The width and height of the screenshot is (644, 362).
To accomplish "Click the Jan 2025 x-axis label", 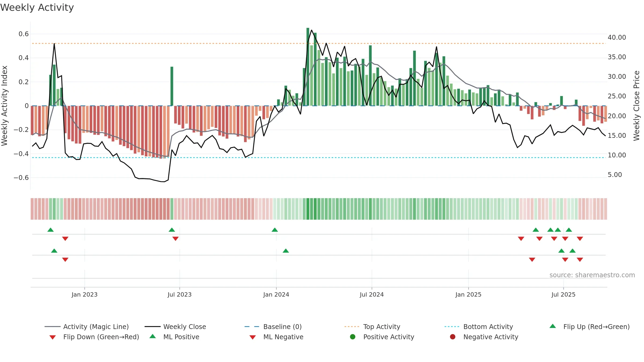I will tap(468, 294).
